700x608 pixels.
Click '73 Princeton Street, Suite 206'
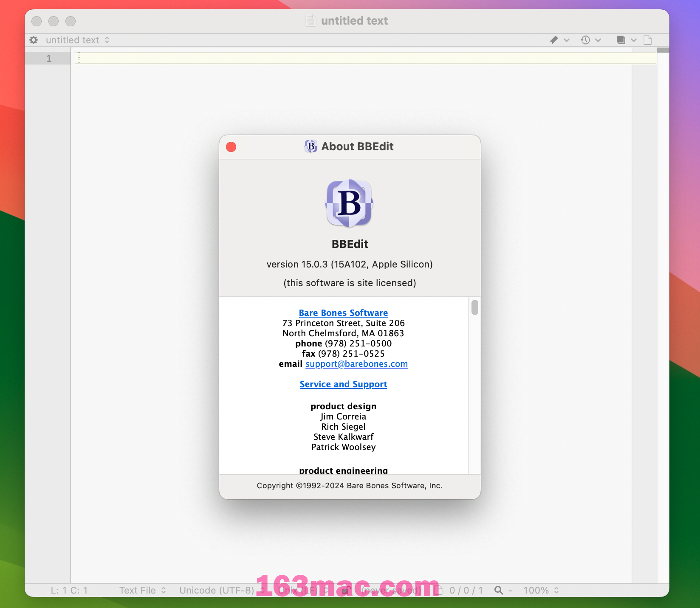343,323
